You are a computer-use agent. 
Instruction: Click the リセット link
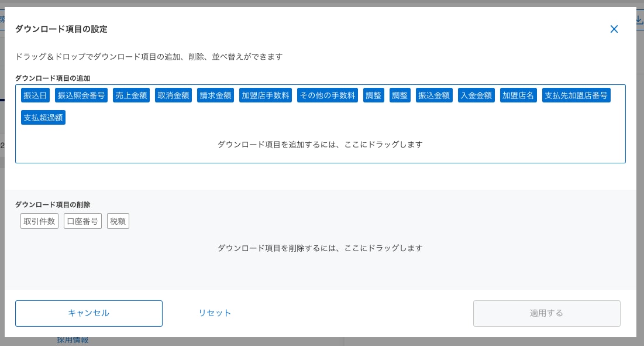click(x=214, y=313)
